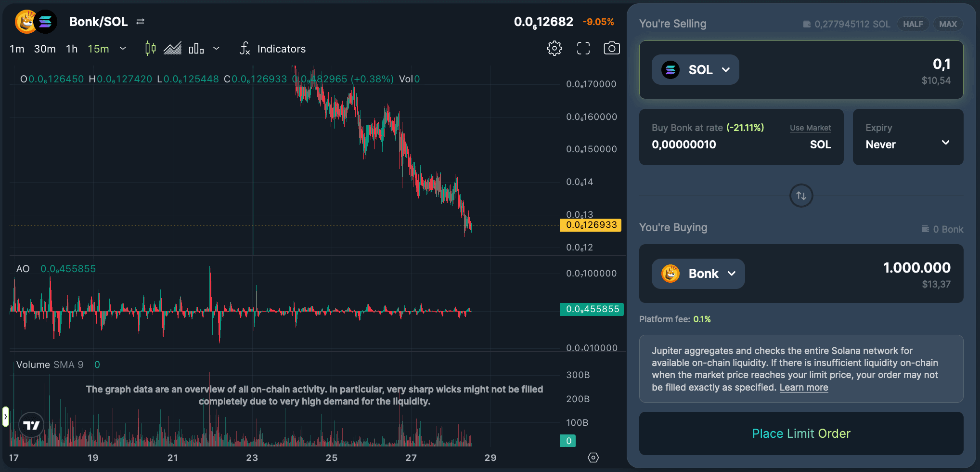Open the SOL token selector dropdown
The image size is (980, 472).
pyautogui.click(x=695, y=70)
